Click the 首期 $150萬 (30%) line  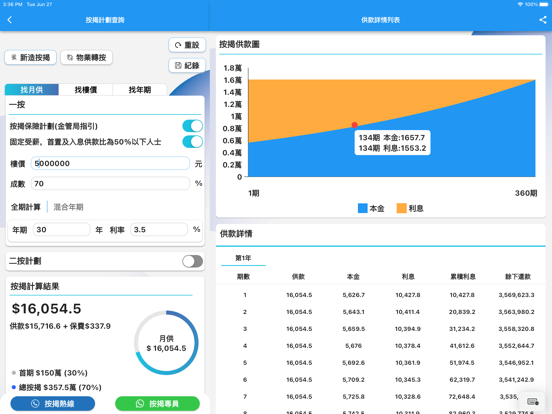click(53, 373)
